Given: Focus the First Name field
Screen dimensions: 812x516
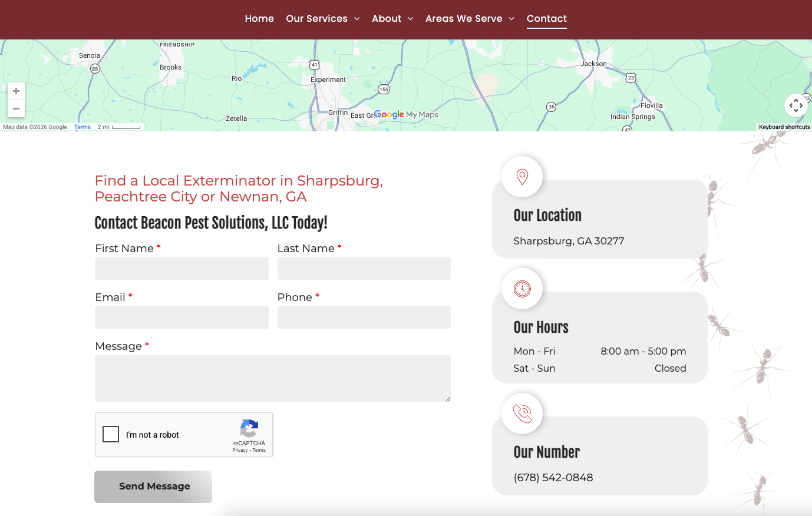Looking at the screenshot, I should coord(181,269).
